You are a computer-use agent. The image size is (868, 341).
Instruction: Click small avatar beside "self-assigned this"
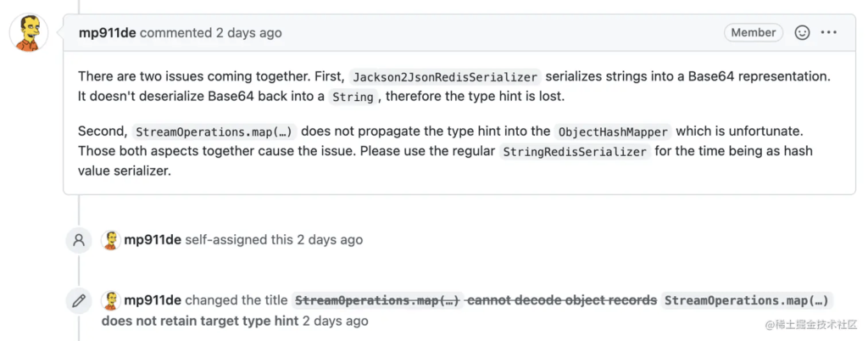pos(111,240)
